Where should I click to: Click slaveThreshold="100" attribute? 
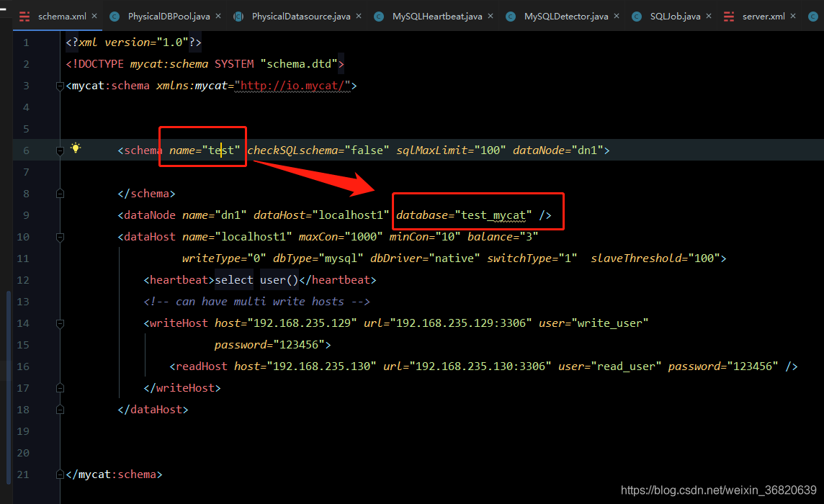click(655, 258)
